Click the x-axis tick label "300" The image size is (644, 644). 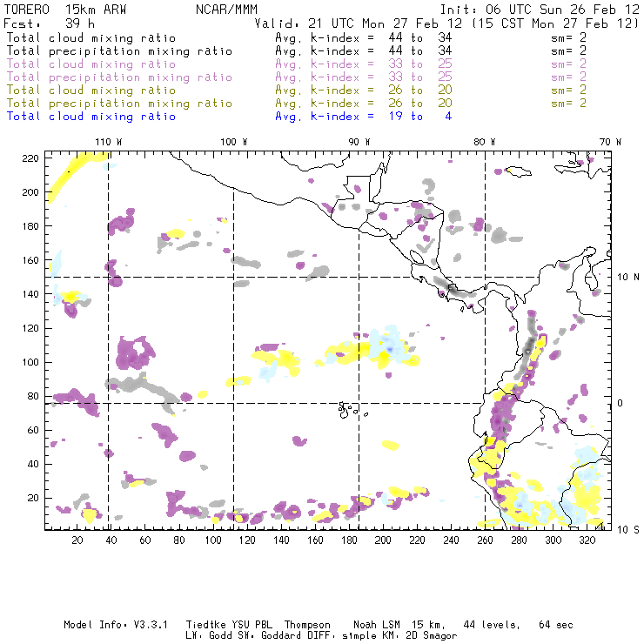point(553,540)
